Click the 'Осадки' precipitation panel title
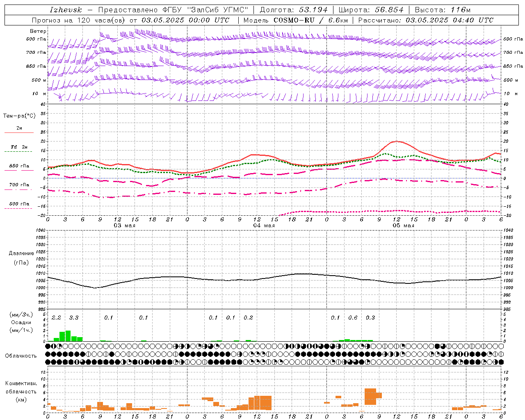The width and height of the screenshot is (525, 420). (x=21, y=322)
